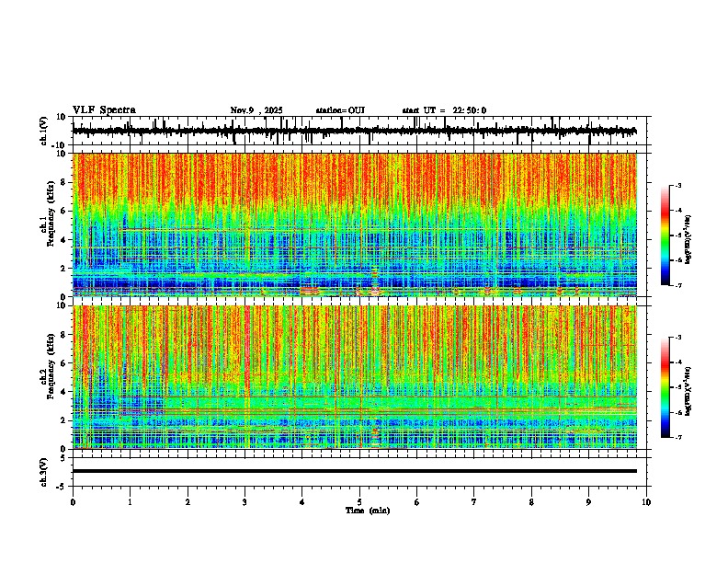Click the color scale bar beside ch.1 spectrogram
728x563 pixels.
tap(665, 236)
